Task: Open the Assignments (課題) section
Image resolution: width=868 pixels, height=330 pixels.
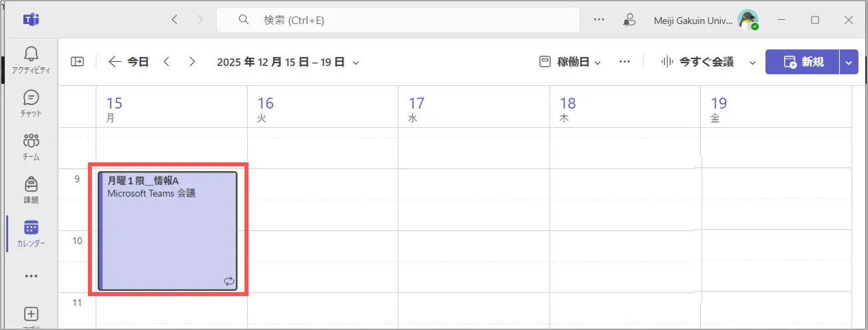Action: pos(31,190)
